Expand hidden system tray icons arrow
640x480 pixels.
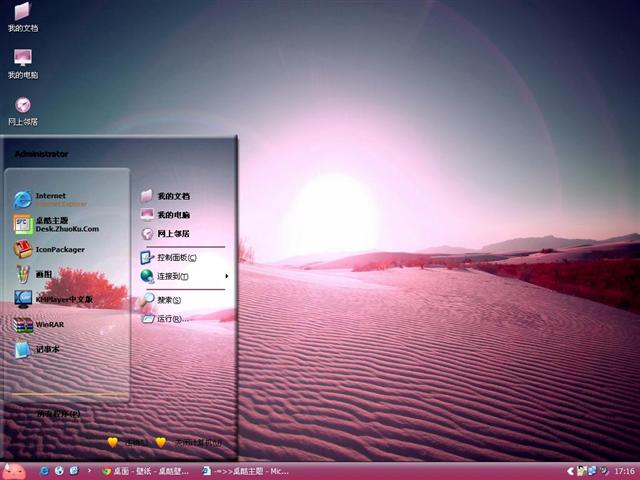[x=571, y=471]
